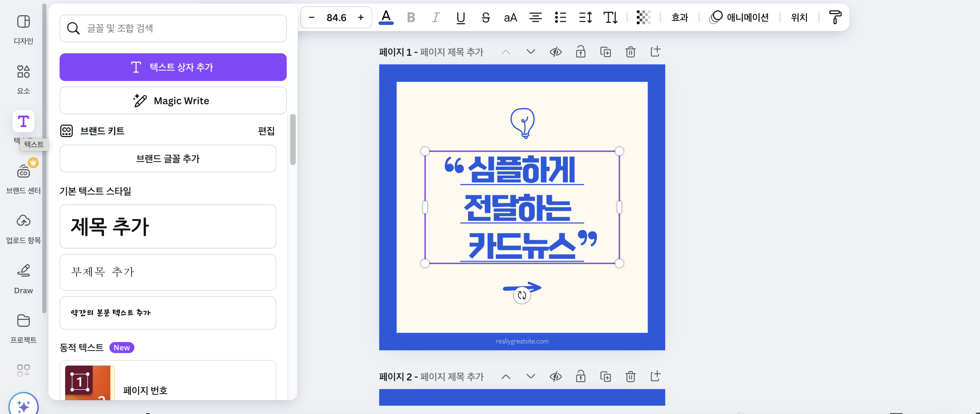This screenshot has width=980, height=414.
Task: Open the line spacing icon
Action: coord(585,18)
